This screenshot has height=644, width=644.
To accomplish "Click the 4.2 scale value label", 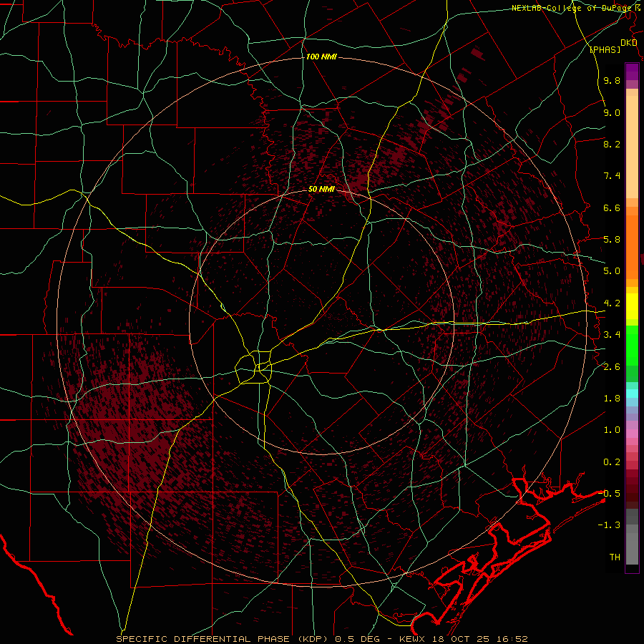I will (x=612, y=303).
